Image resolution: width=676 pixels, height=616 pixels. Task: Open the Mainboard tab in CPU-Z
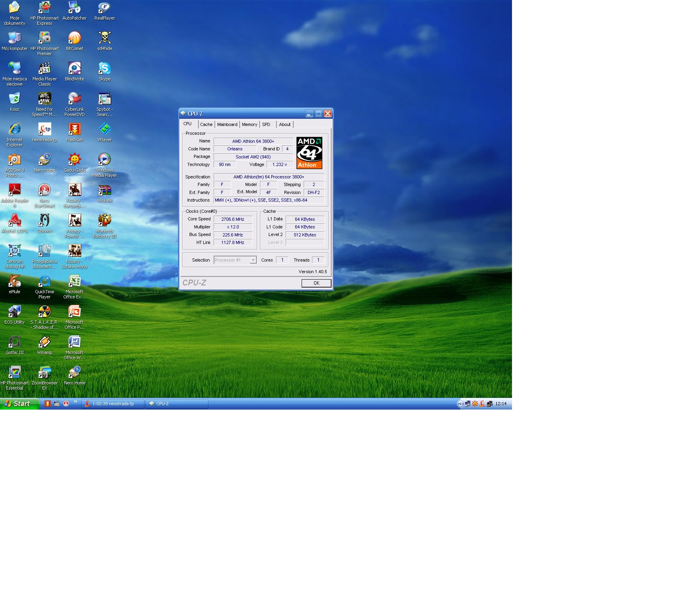pyautogui.click(x=227, y=124)
